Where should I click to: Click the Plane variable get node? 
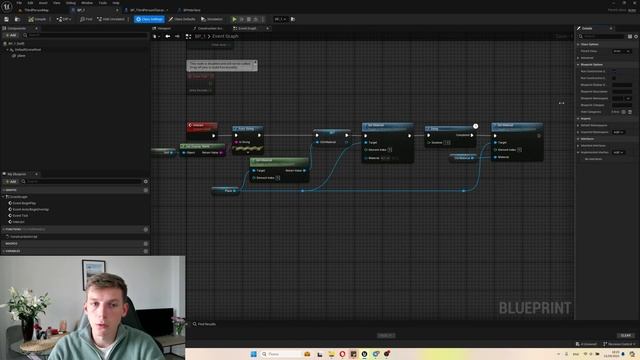(x=225, y=191)
